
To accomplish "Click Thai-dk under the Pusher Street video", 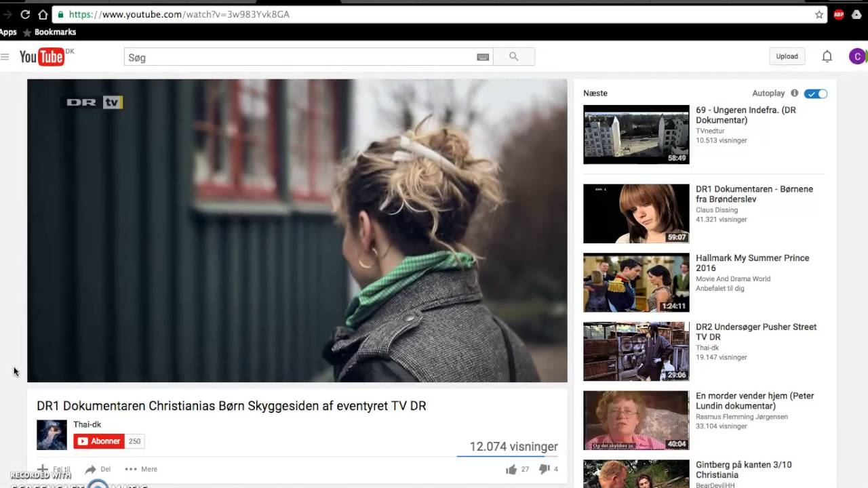I will tap(707, 348).
